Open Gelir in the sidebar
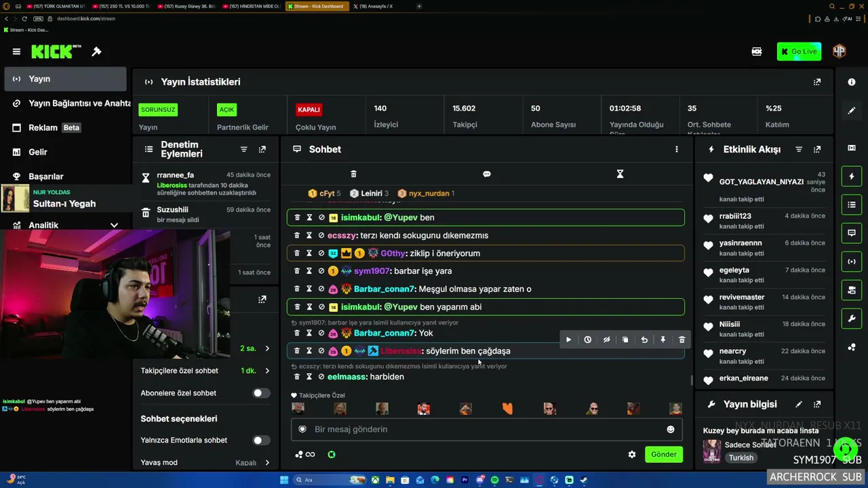Image resolution: width=868 pixels, height=488 pixels. click(x=65, y=152)
